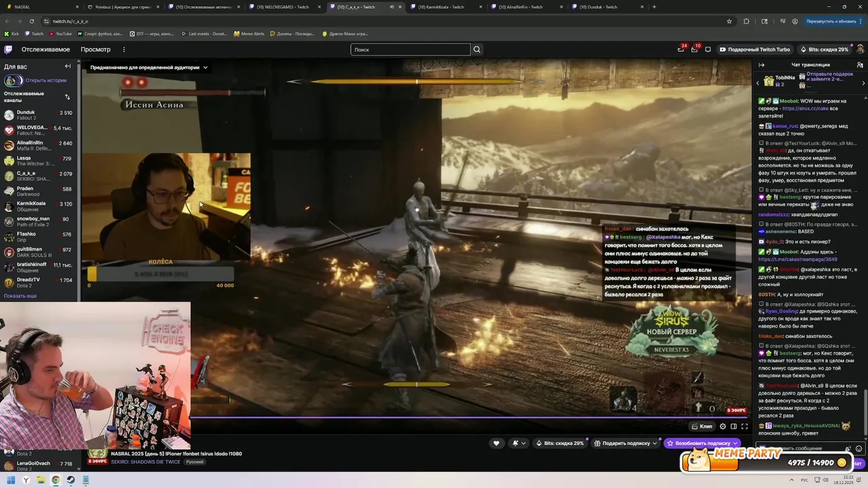Expand the Подарить подписку dropdown
The height and width of the screenshot is (488, 868).
pyautogui.click(x=655, y=443)
